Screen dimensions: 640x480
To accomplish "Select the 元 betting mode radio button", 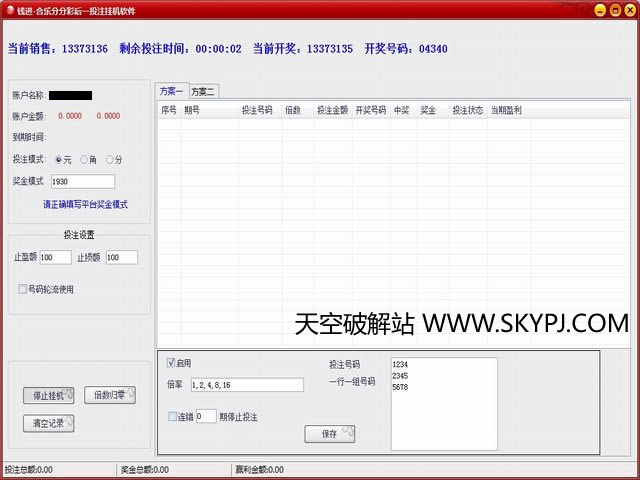I will click(59, 159).
